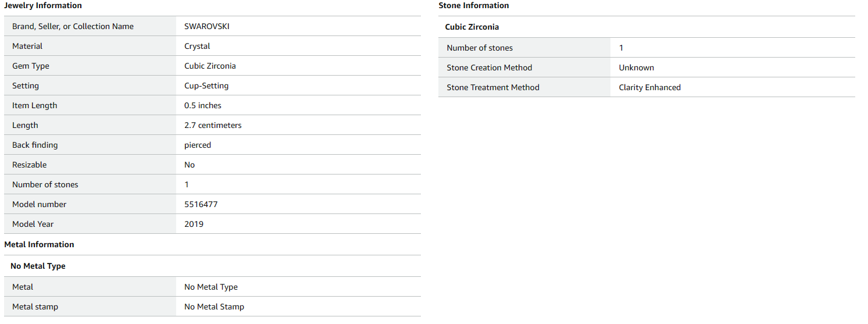Viewport: 868px width, 324px height.
Task: Click the Back finding label
Action: [x=35, y=145]
